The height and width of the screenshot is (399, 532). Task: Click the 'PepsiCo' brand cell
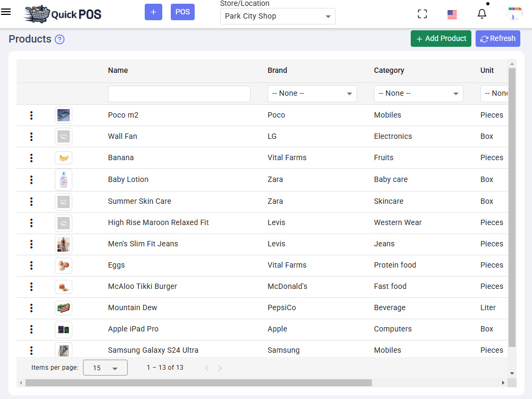point(281,307)
